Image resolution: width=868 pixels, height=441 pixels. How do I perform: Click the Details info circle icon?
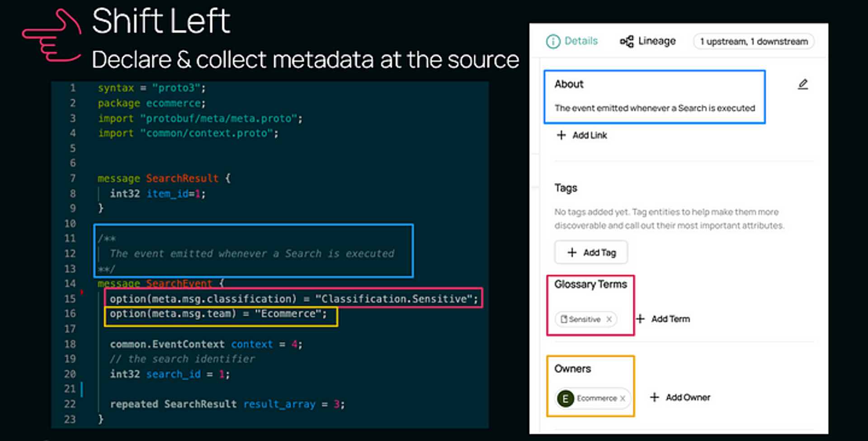553,42
